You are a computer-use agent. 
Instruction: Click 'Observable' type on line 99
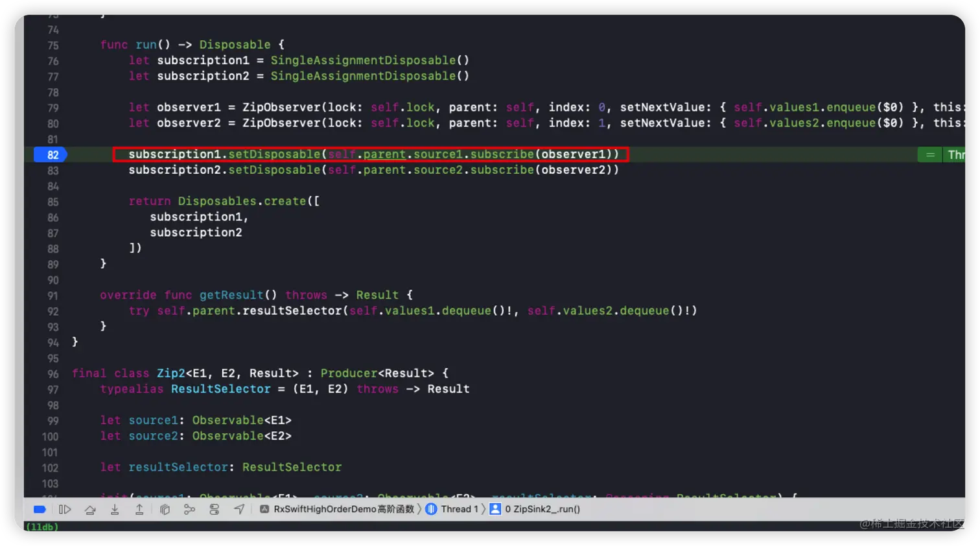[x=228, y=420]
